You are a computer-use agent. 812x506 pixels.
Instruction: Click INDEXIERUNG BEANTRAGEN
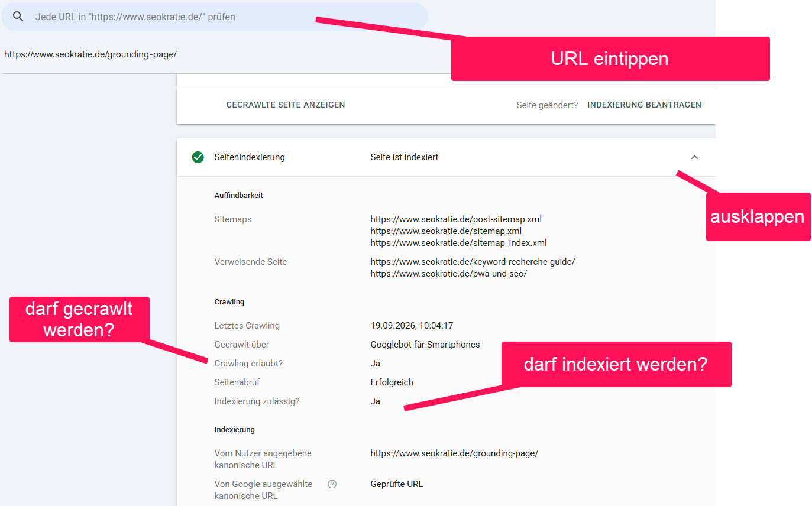[644, 105]
